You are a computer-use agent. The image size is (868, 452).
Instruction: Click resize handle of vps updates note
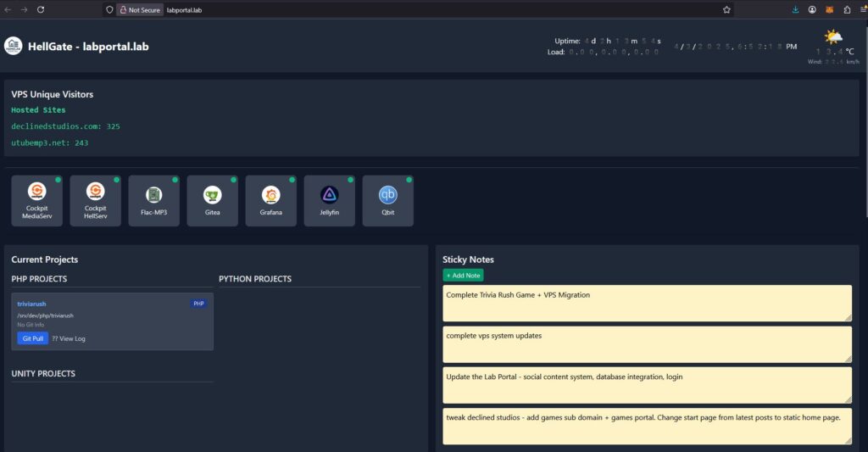coord(848,359)
